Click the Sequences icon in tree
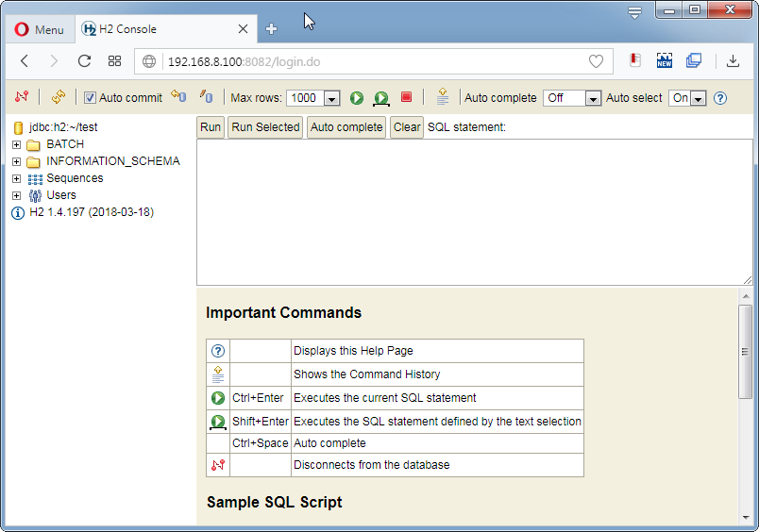 [35, 179]
